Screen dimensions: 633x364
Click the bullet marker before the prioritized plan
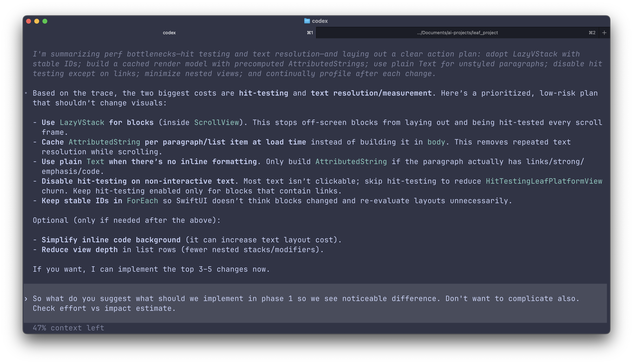tap(26, 93)
